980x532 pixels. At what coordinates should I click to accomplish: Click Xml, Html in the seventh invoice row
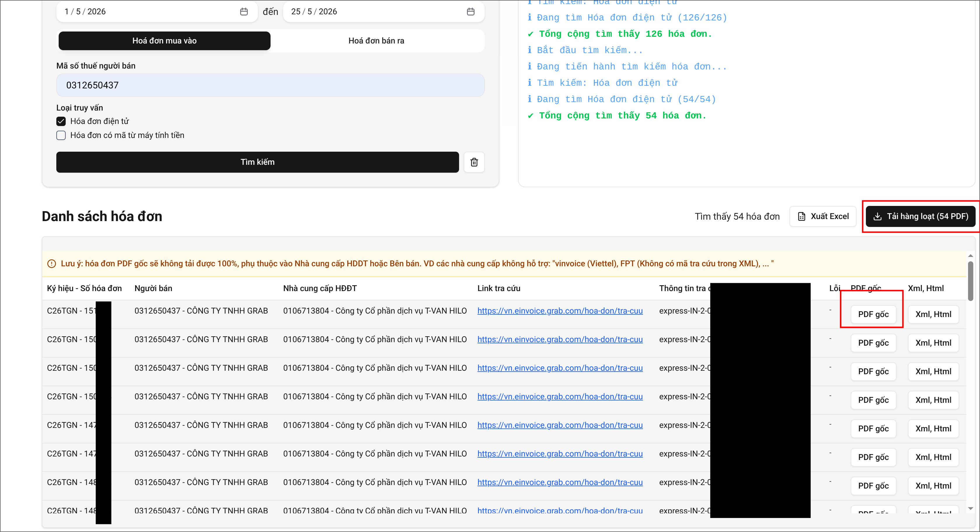933,486
